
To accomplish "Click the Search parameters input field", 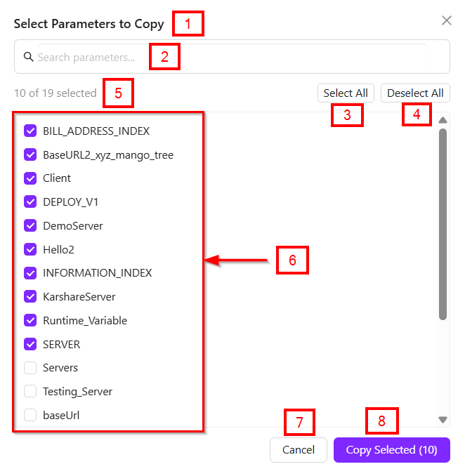I will pos(232,58).
